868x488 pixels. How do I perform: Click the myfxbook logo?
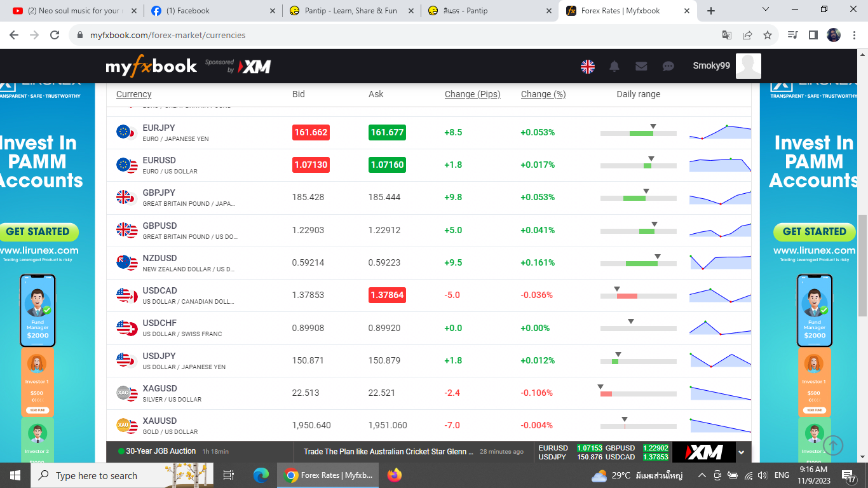pos(151,66)
